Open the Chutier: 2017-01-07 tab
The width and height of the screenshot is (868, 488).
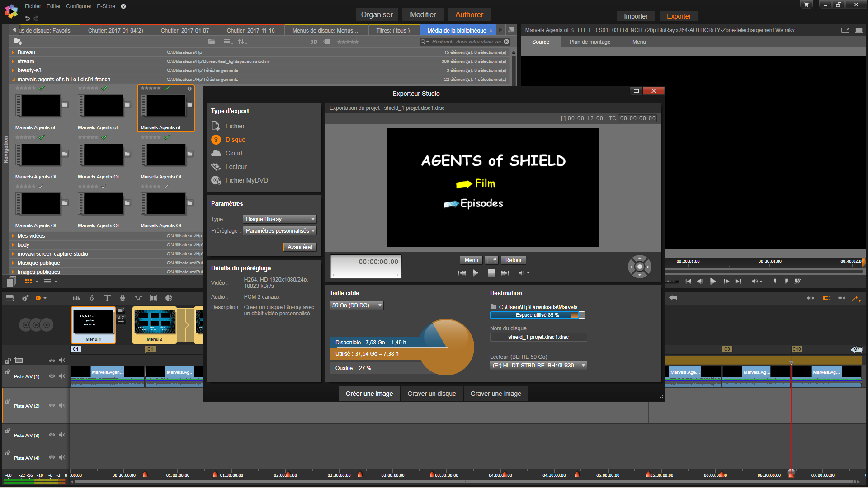click(185, 30)
